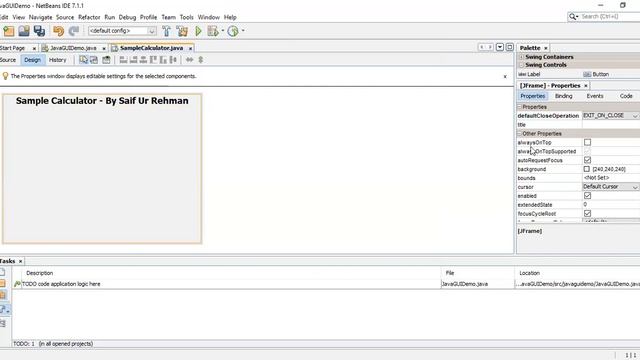Collapse the Other Properties group
This screenshot has width=640, height=360.
[x=520, y=134]
